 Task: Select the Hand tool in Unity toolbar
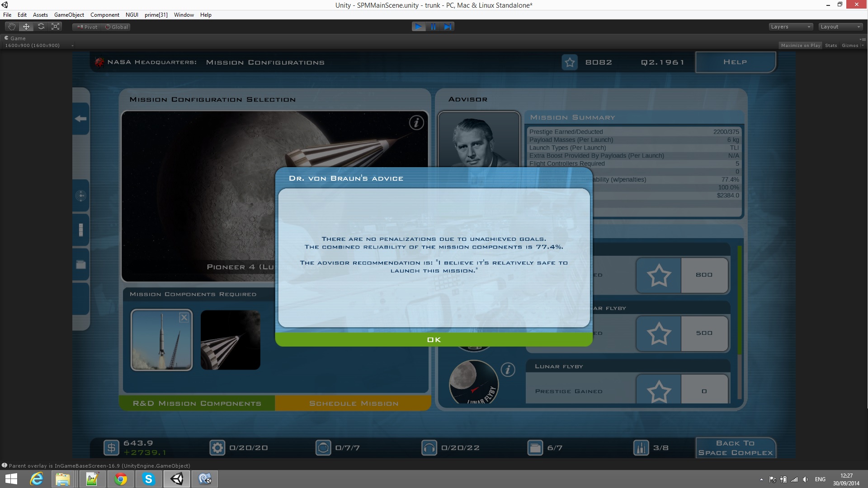[12, 27]
